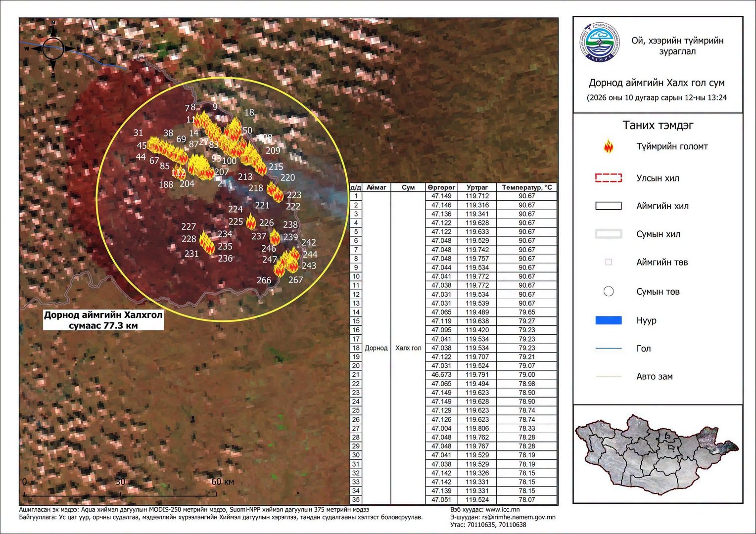Click the longitude cell 119.806
756x534 pixels.
(x=477, y=428)
